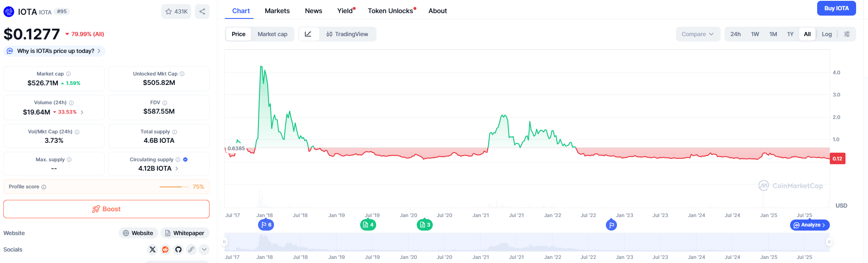Expand Volume (24h) details arrow

(x=82, y=112)
